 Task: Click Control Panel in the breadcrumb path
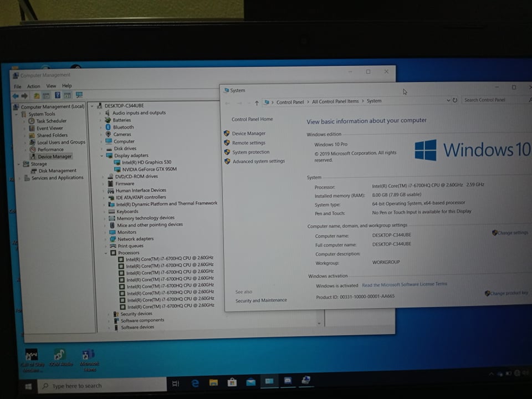pos(290,102)
